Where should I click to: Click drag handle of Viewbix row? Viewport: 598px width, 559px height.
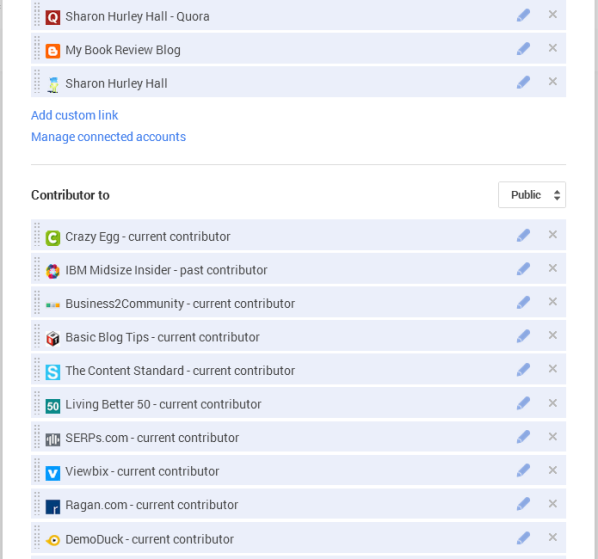point(37,470)
